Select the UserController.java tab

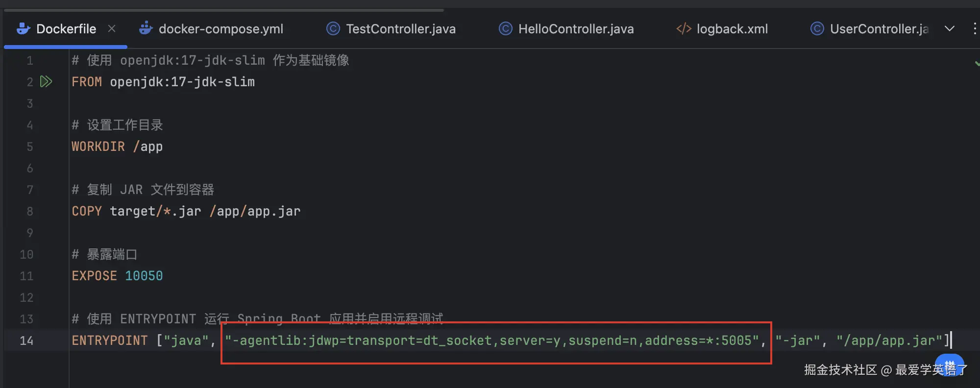pyautogui.click(x=870, y=28)
